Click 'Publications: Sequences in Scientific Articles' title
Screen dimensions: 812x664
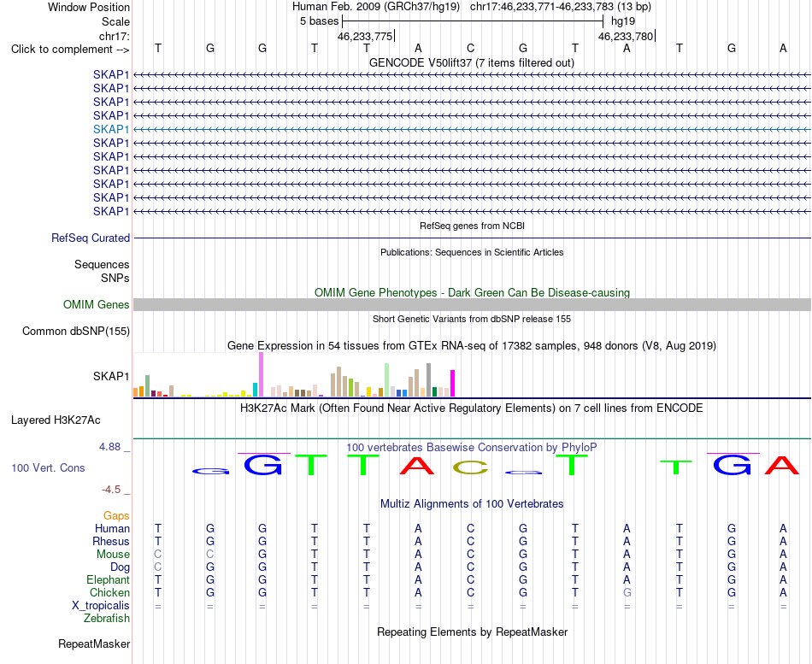tap(472, 252)
